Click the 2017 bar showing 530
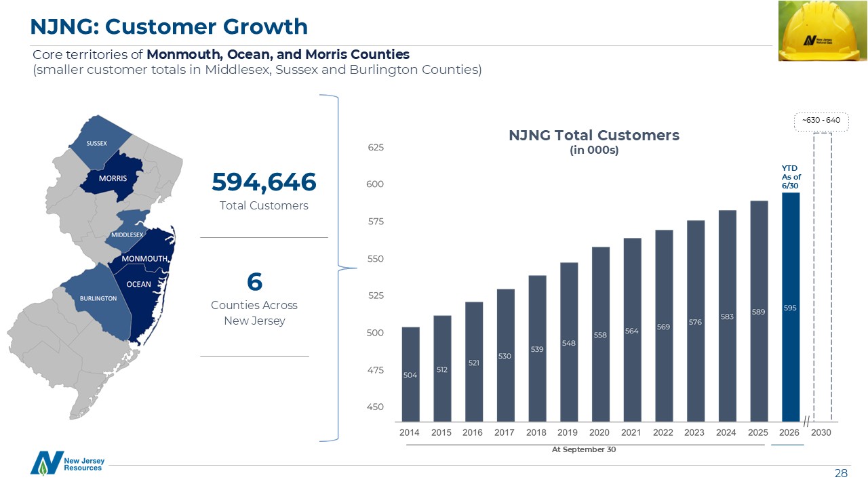The width and height of the screenshot is (868, 488). point(506,355)
